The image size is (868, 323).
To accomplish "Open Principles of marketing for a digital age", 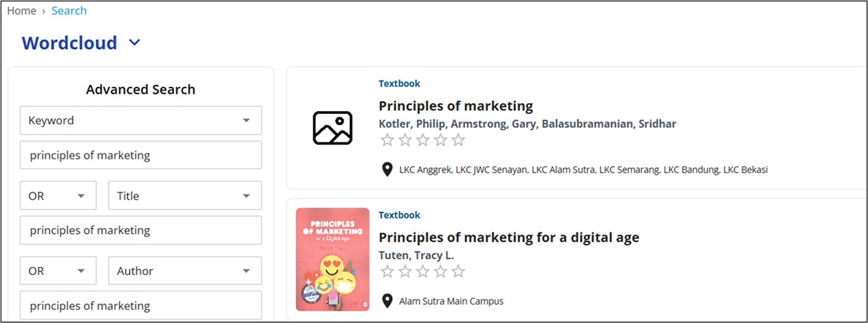I will [x=508, y=237].
